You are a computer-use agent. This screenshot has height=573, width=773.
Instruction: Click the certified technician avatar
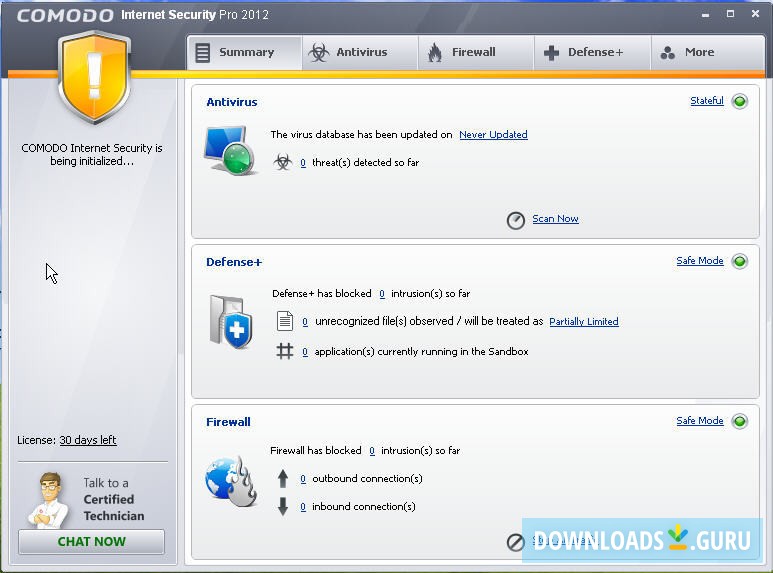tap(49, 500)
